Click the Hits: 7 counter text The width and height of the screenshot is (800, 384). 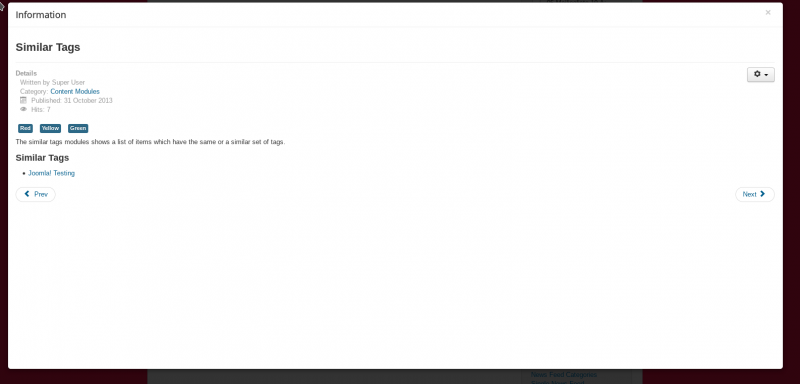click(41, 110)
